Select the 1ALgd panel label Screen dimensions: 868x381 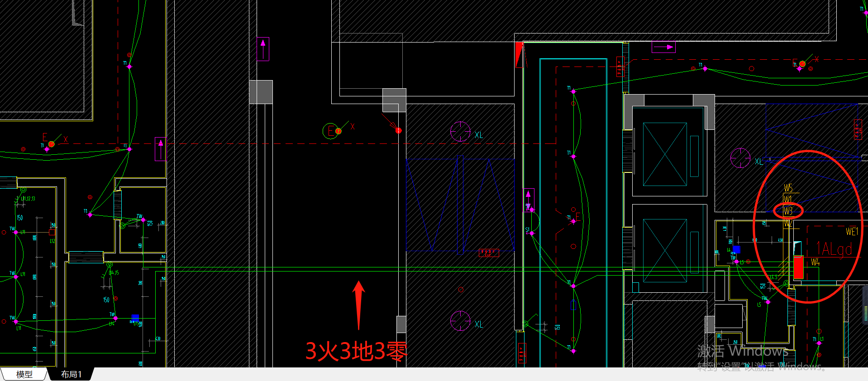(834, 249)
